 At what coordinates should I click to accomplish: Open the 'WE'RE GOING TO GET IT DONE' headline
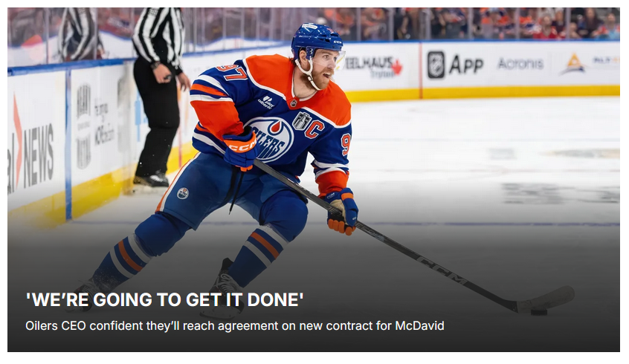point(164,299)
